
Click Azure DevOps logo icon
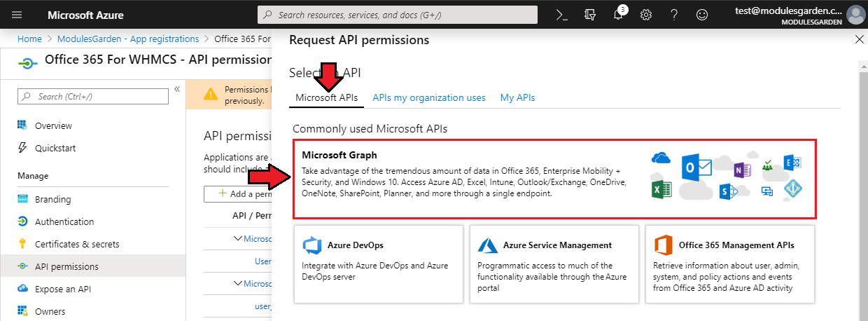click(x=311, y=246)
